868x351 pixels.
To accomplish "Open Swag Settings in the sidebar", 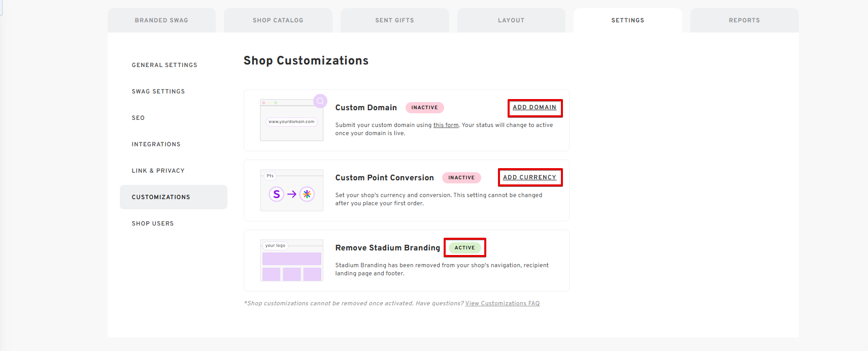I will (158, 91).
